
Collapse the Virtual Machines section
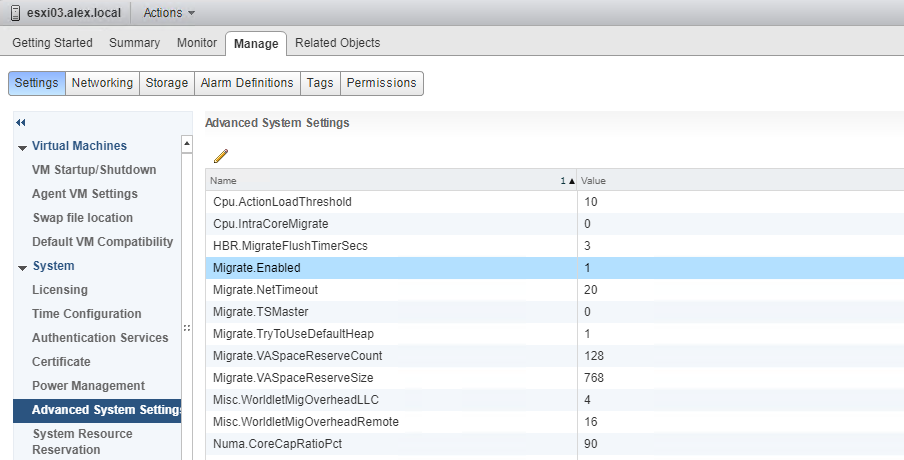click(x=22, y=147)
